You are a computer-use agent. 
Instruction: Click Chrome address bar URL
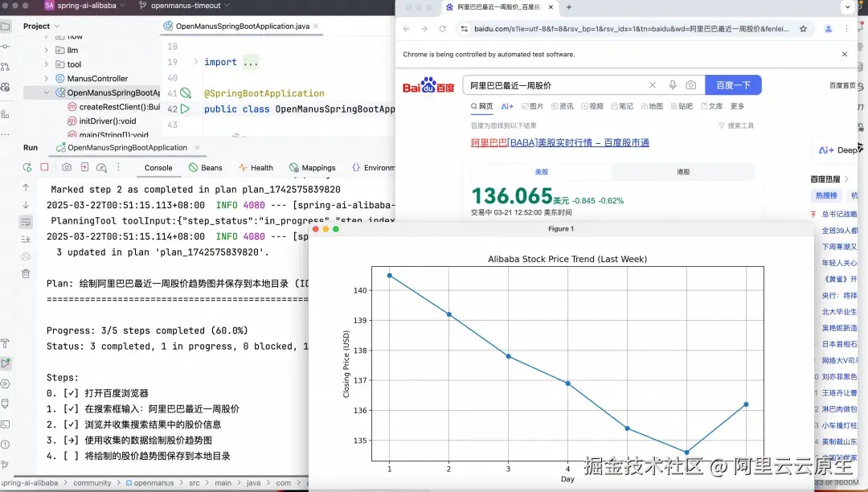coord(631,29)
